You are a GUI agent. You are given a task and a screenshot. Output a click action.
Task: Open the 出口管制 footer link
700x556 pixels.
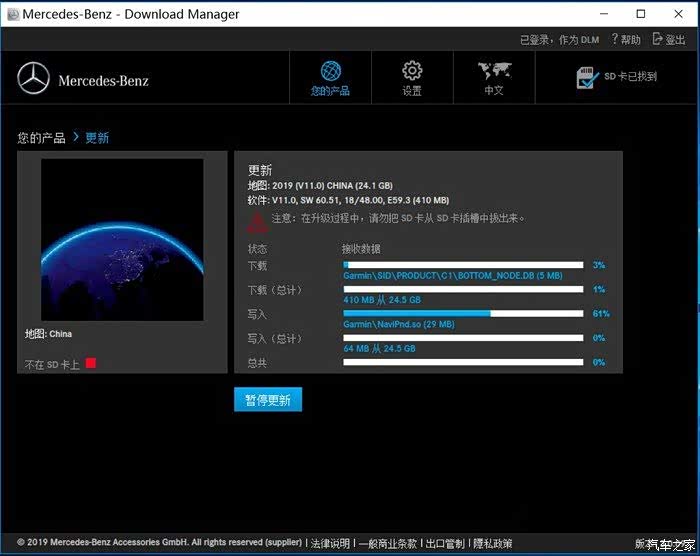445,544
